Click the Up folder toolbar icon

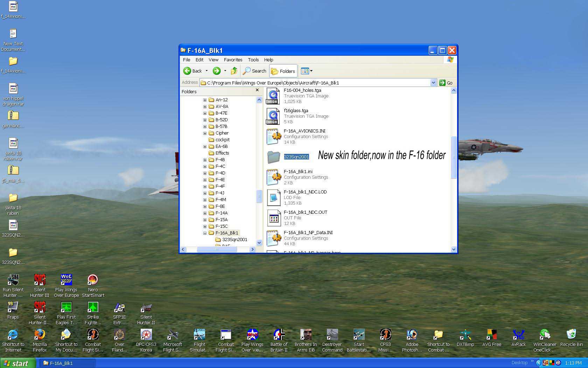coord(234,71)
